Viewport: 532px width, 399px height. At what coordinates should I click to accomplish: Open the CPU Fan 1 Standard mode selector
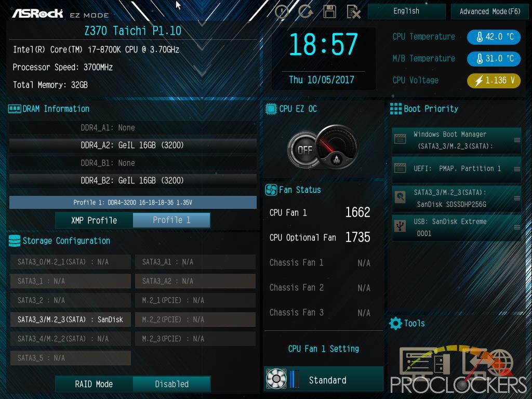[x=323, y=379]
